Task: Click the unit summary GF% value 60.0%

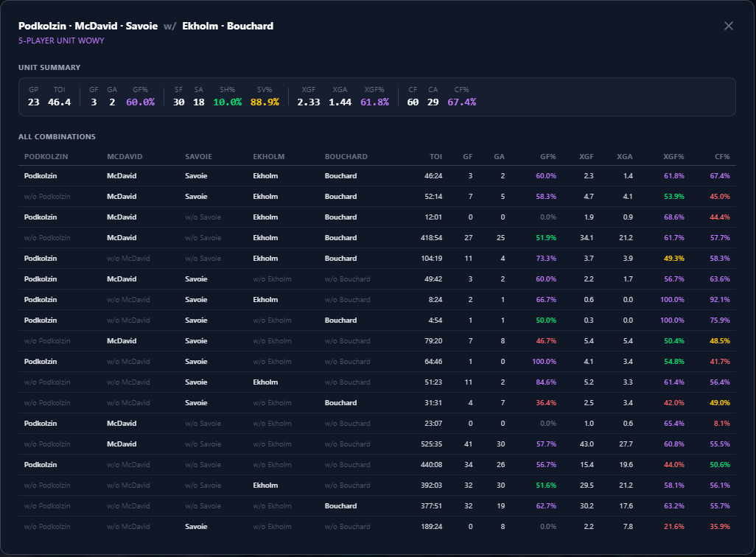Action: click(140, 102)
